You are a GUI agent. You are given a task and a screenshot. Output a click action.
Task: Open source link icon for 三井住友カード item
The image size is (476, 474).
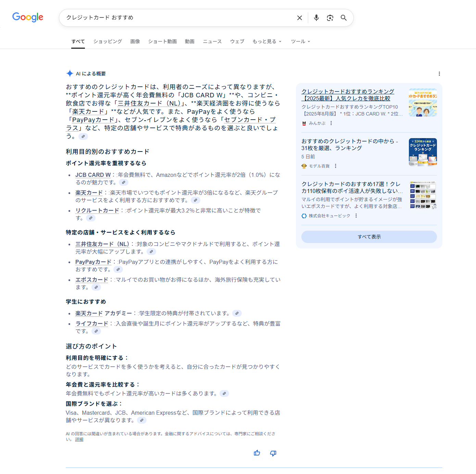[x=151, y=252]
